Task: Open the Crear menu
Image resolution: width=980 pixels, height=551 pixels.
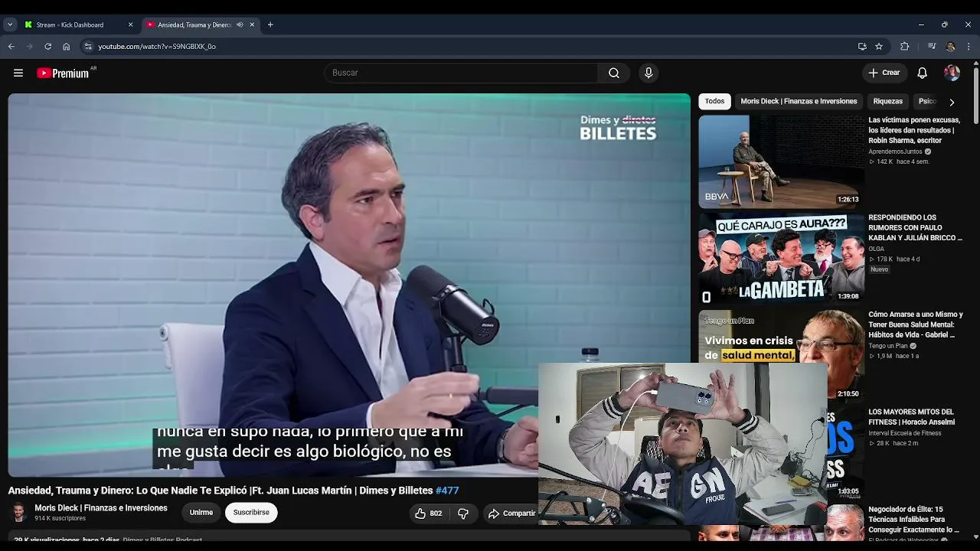Action: click(884, 73)
